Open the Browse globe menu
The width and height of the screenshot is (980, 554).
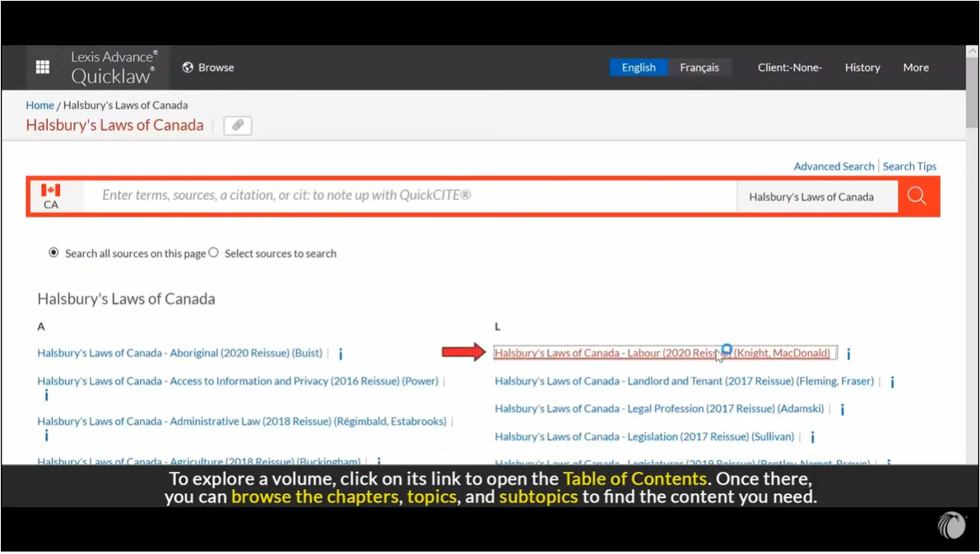pos(208,68)
